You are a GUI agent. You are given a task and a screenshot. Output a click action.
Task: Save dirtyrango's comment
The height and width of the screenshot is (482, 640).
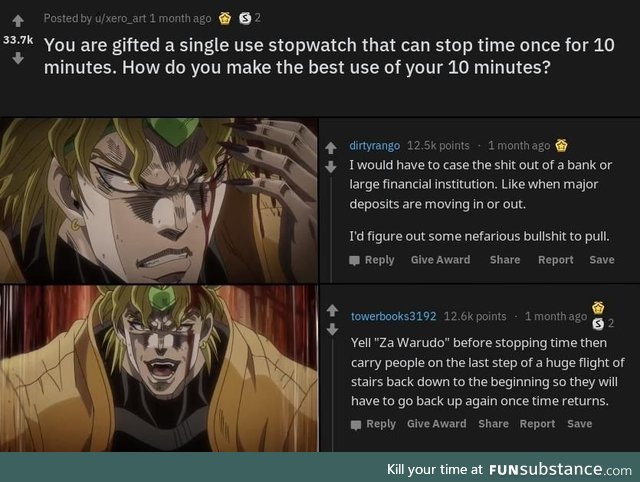[x=602, y=260]
